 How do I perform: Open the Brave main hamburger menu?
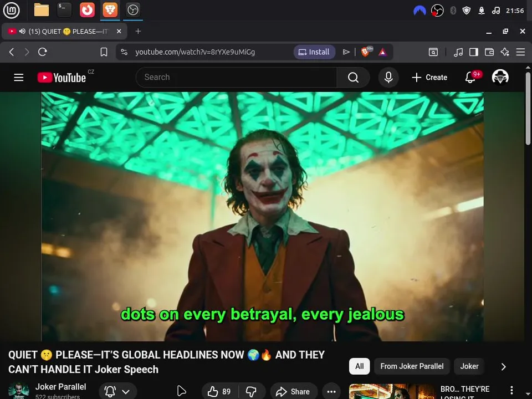(x=520, y=52)
